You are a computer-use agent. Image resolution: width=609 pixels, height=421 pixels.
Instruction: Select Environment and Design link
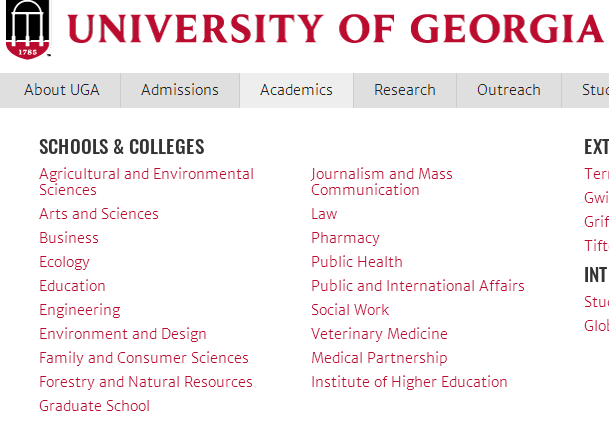[x=123, y=334]
